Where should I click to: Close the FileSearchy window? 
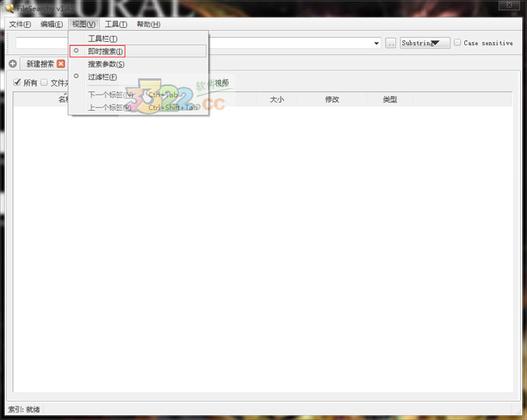509,5
